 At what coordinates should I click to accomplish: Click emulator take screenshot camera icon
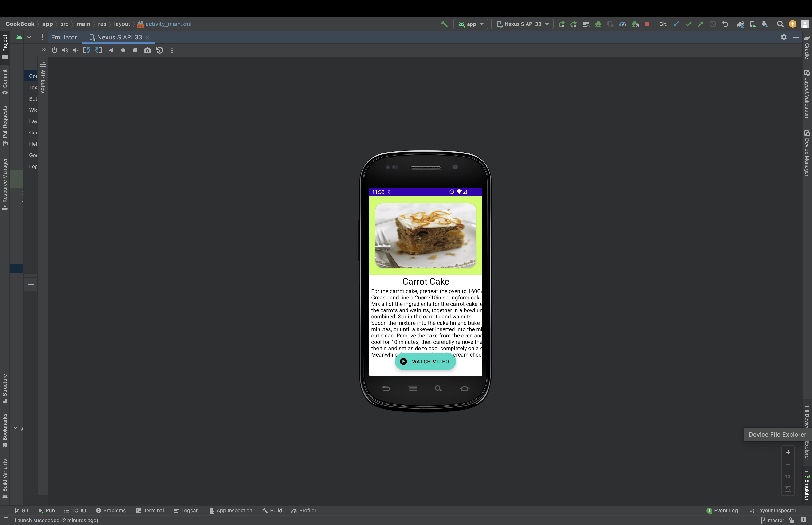(x=147, y=51)
